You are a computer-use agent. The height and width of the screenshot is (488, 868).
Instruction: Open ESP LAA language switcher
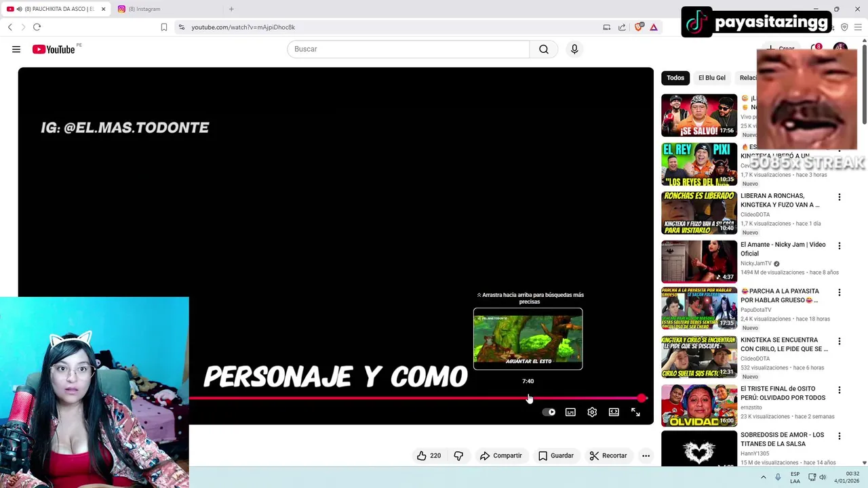tap(795, 477)
